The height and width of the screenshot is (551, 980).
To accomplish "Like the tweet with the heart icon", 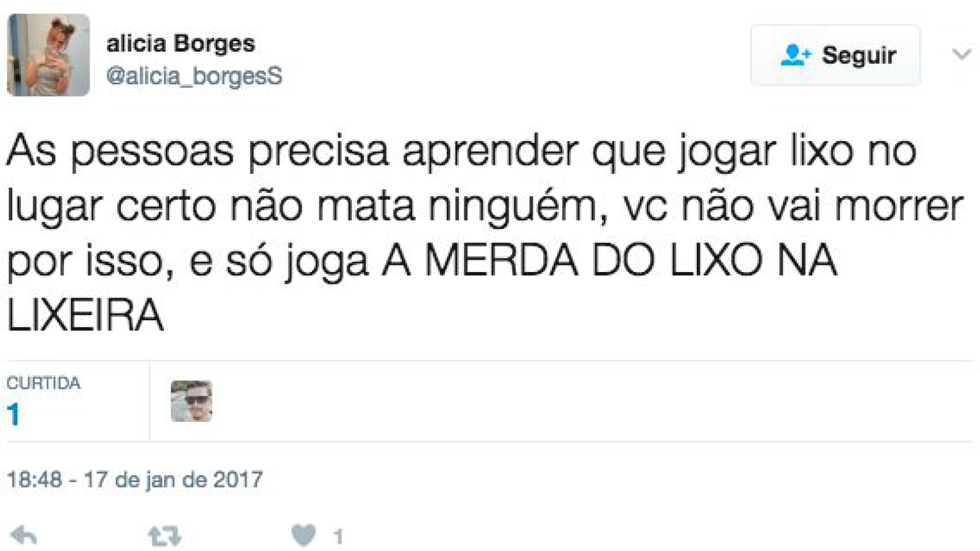I will (x=303, y=535).
